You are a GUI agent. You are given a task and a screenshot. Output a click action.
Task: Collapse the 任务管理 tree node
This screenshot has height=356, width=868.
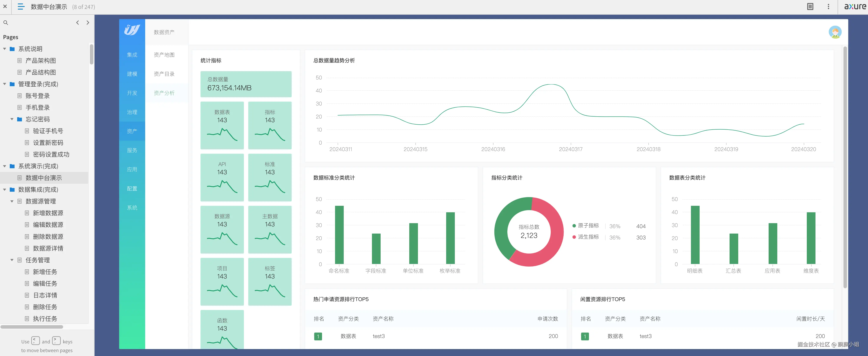[12, 260]
